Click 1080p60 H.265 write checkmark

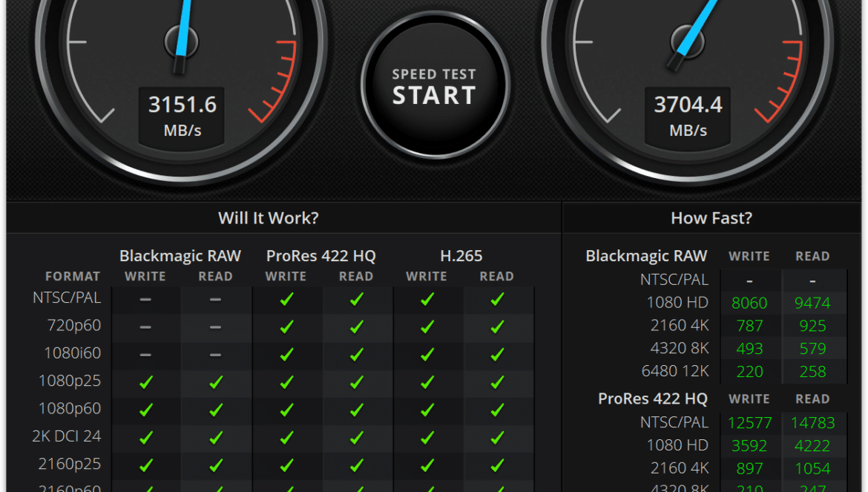coord(427,410)
